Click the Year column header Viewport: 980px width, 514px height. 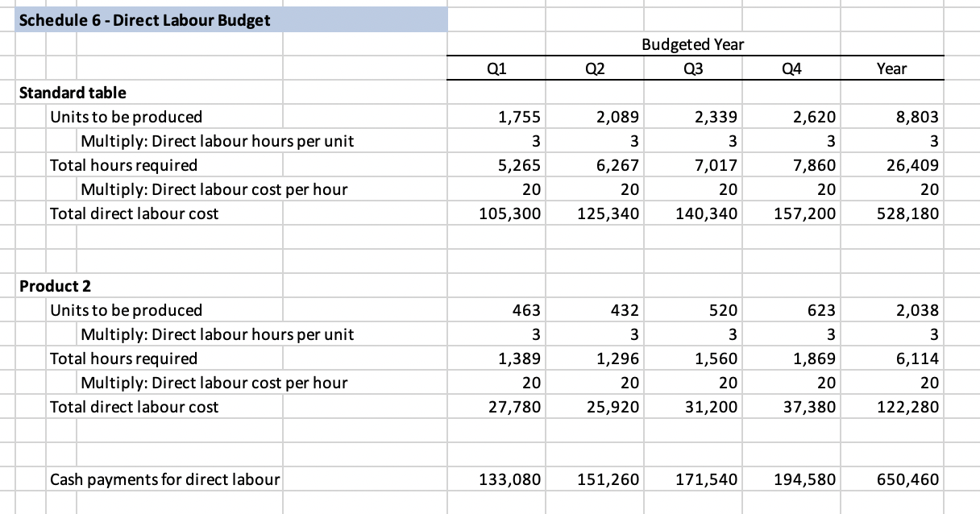tap(891, 68)
